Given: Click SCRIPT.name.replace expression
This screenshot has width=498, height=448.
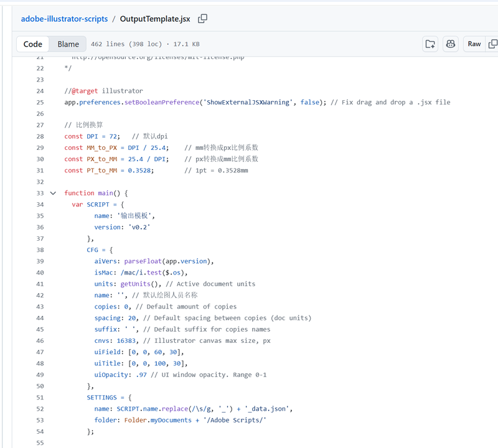Looking at the screenshot, I should point(175,409).
